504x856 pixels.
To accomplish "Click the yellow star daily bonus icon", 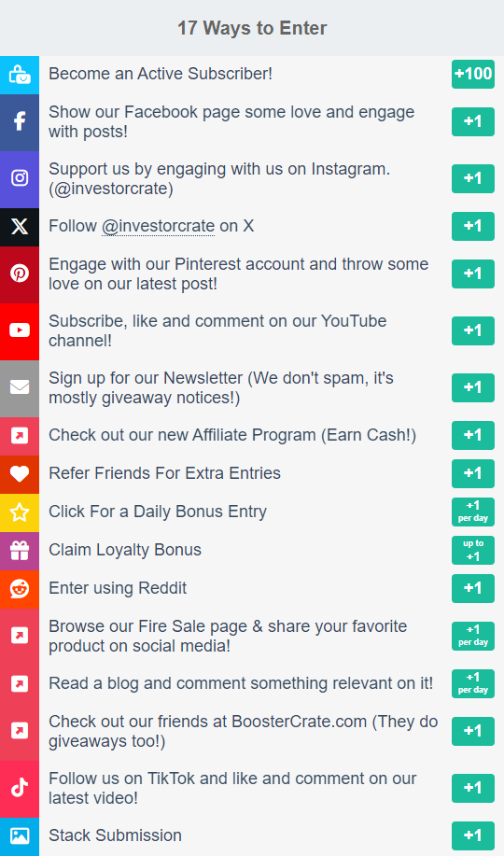I will tap(20, 512).
